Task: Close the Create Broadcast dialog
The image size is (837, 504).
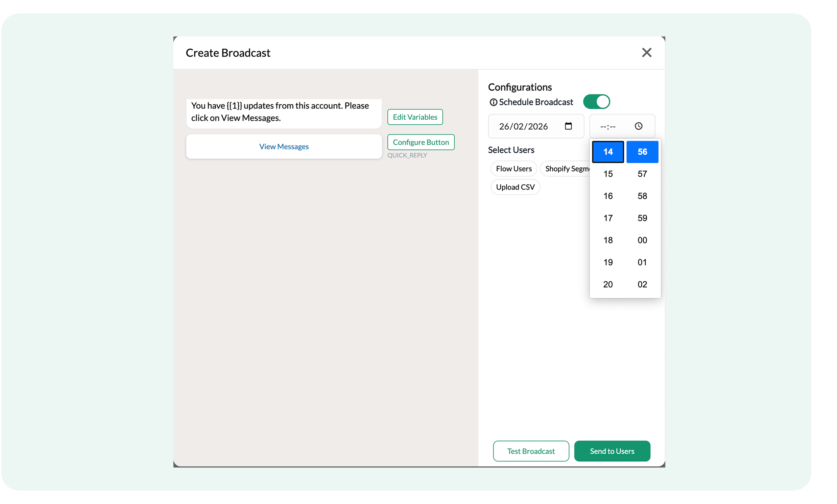Action: 646,53
